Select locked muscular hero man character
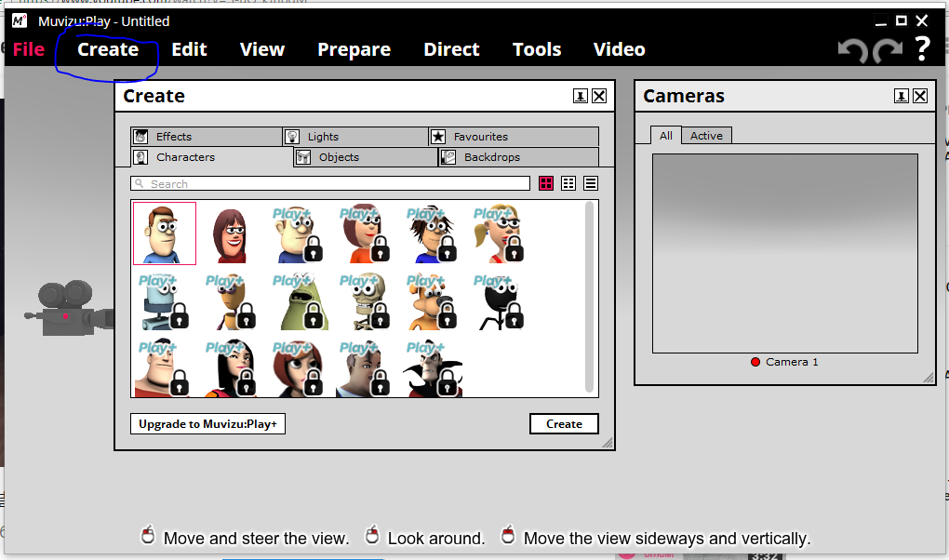Image resolution: width=949 pixels, height=560 pixels. coord(162,368)
